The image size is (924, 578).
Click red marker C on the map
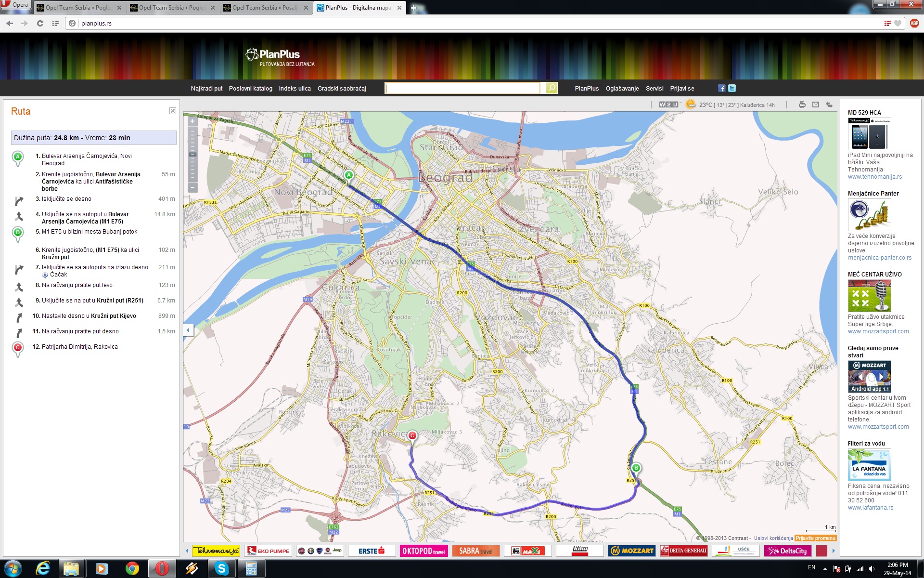click(x=412, y=436)
